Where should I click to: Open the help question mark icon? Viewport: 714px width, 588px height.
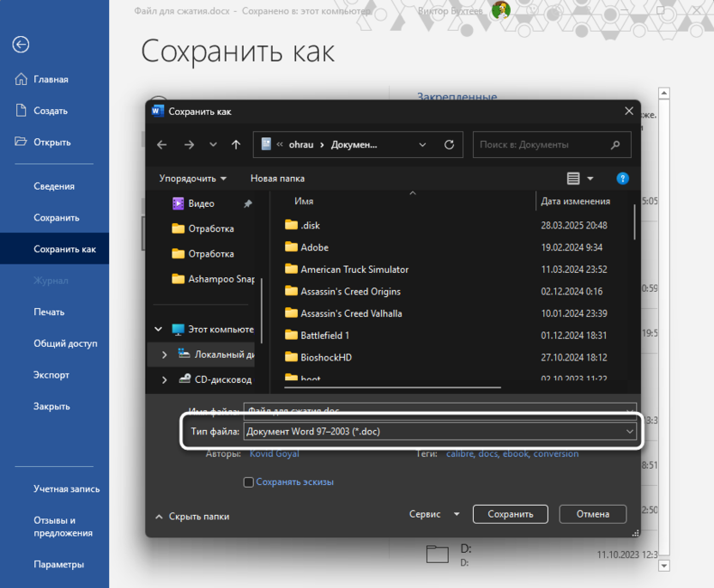(623, 179)
